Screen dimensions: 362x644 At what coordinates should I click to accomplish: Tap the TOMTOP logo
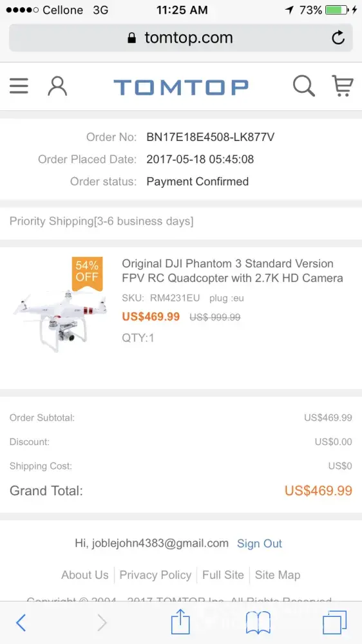[181, 87]
